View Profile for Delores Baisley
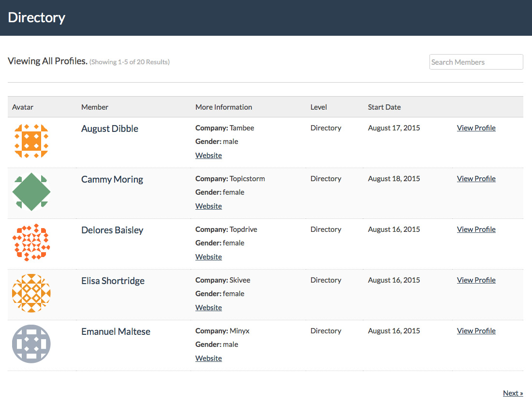Image resolution: width=532 pixels, height=401 pixels. 476,229
